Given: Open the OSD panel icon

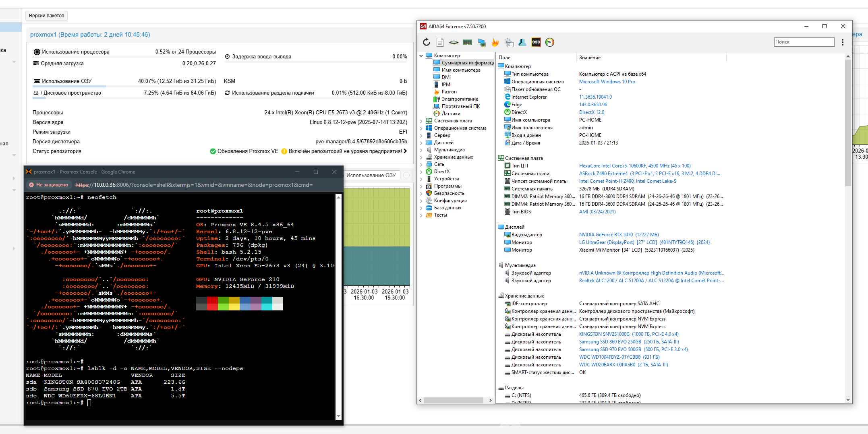Looking at the screenshot, I should point(536,42).
